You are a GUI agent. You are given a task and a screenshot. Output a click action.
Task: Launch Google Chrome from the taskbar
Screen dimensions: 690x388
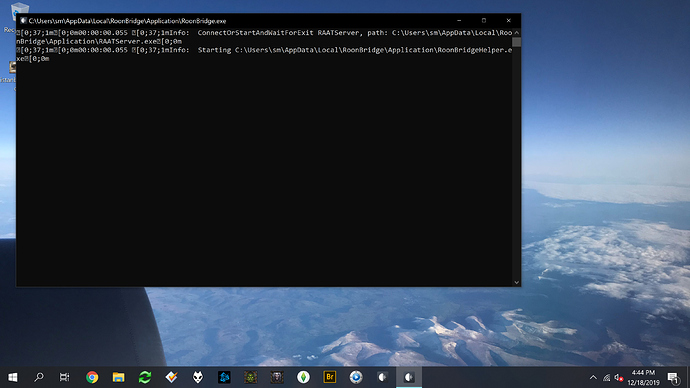[x=92, y=377]
